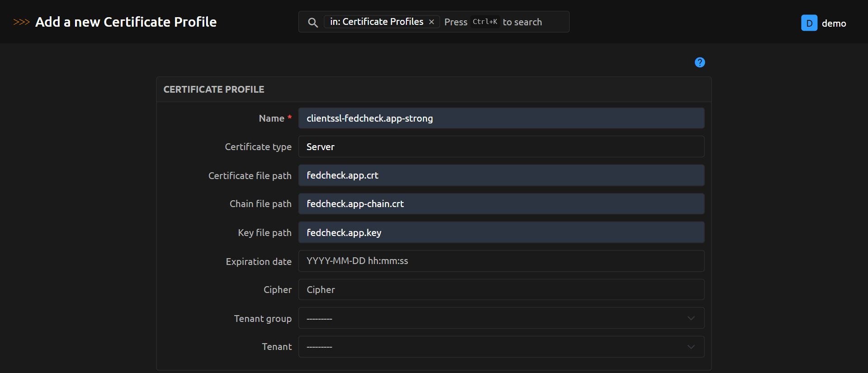Expand the sidebar with the >>> icon
868x373 pixels.
[x=21, y=22]
